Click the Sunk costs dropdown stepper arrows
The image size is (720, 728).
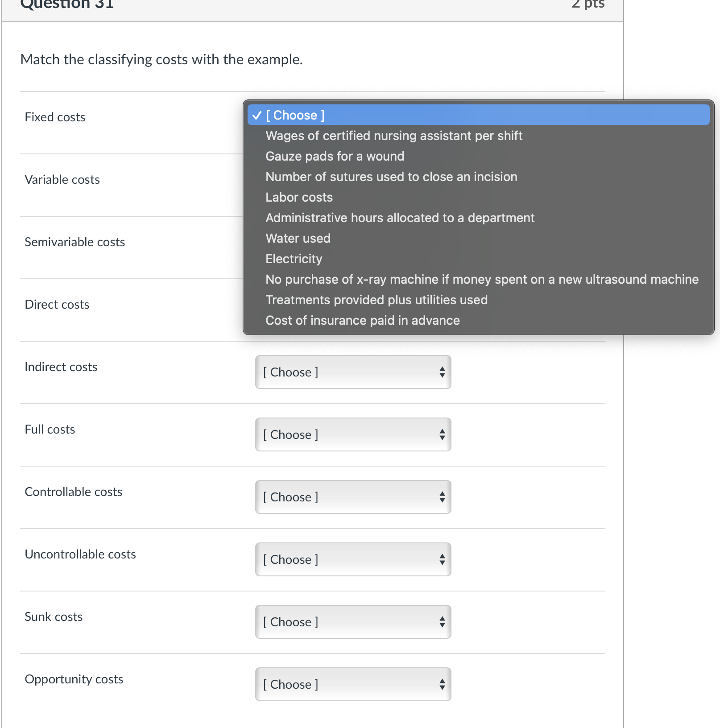(442, 622)
